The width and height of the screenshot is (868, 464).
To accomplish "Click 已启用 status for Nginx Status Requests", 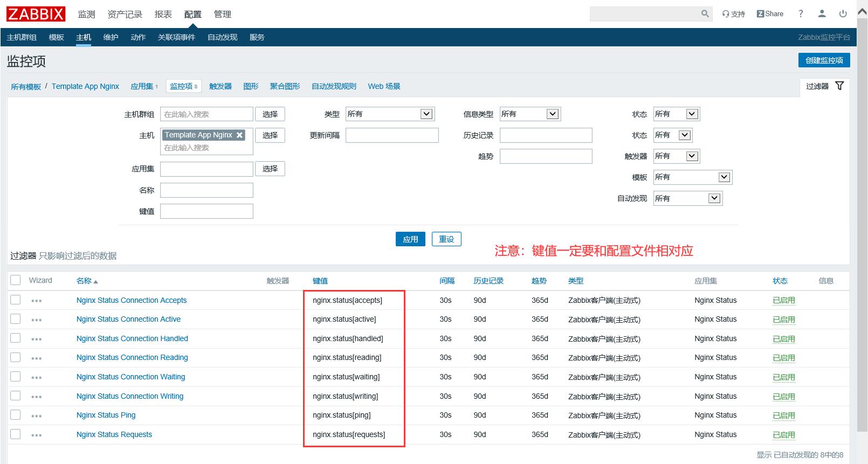I will [783, 434].
